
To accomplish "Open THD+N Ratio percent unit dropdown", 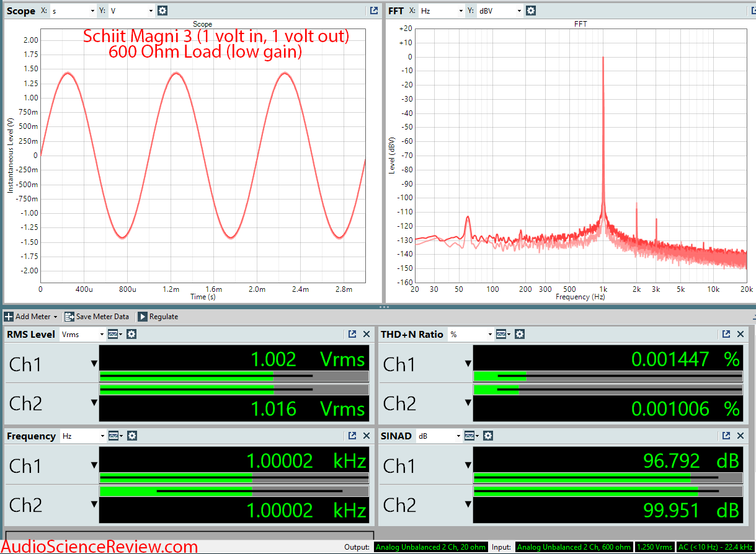I will [471, 334].
